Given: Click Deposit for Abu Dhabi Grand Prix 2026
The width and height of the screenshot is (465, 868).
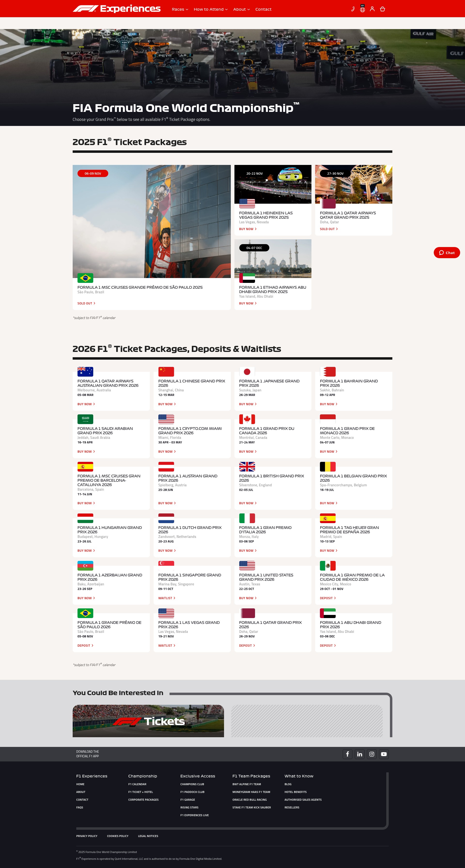Looking at the screenshot, I should tap(328, 646).
